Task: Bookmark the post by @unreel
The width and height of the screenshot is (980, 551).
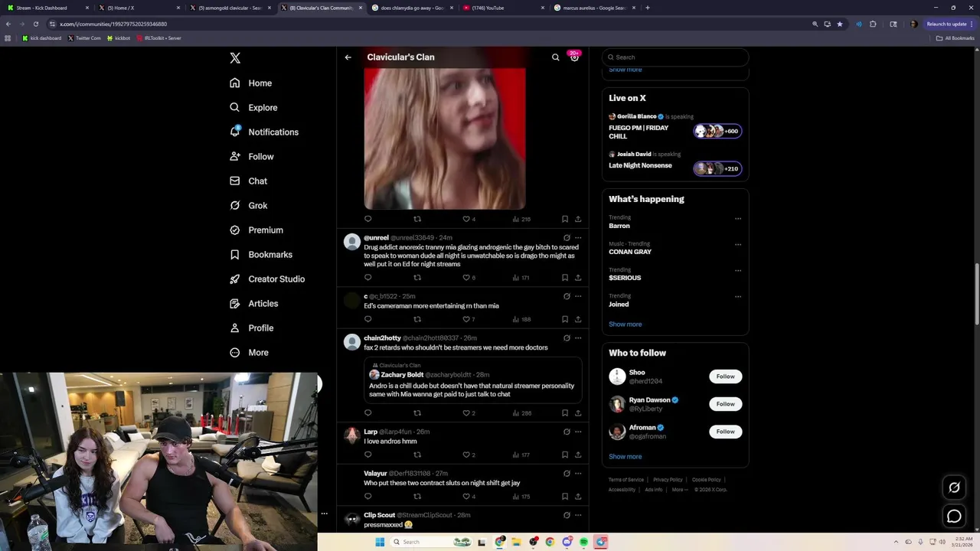Action: click(x=565, y=278)
